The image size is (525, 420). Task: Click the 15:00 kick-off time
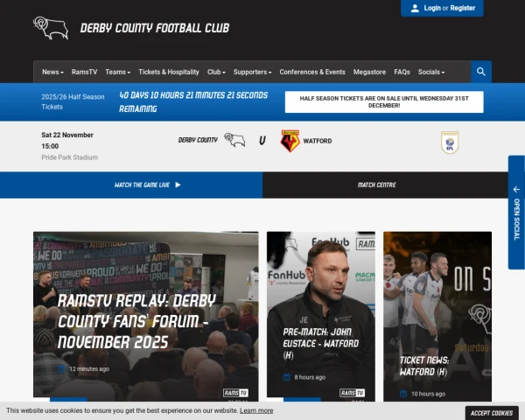[50, 146]
